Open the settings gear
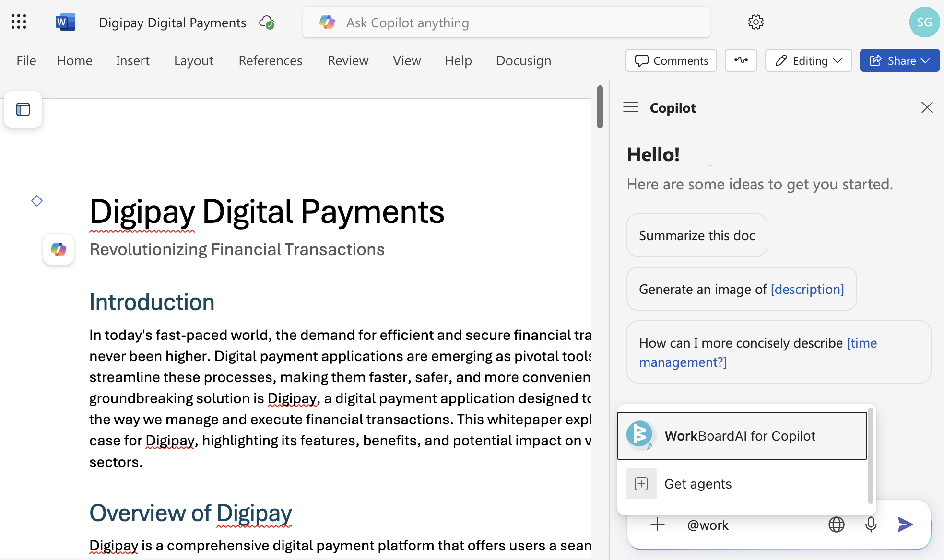This screenshot has width=944, height=560. click(x=755, y=22)
